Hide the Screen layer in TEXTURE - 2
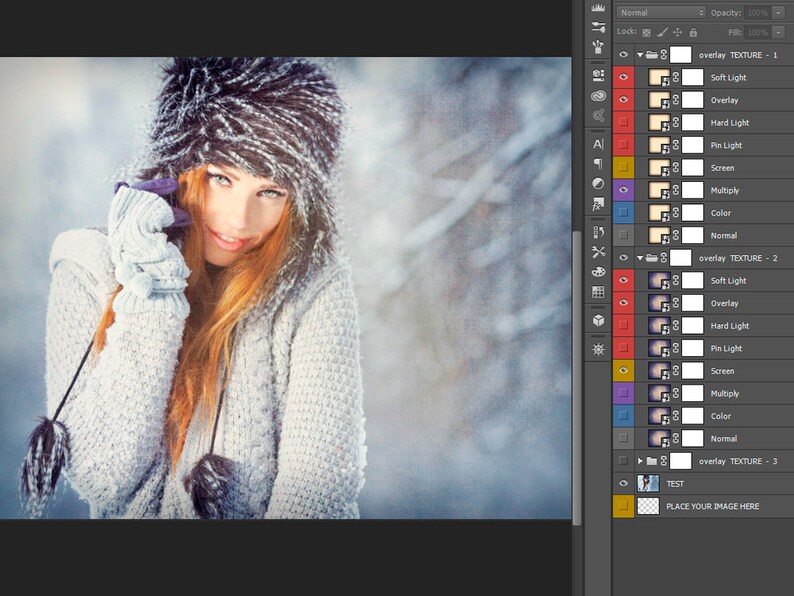 click(x=623, y=371)
